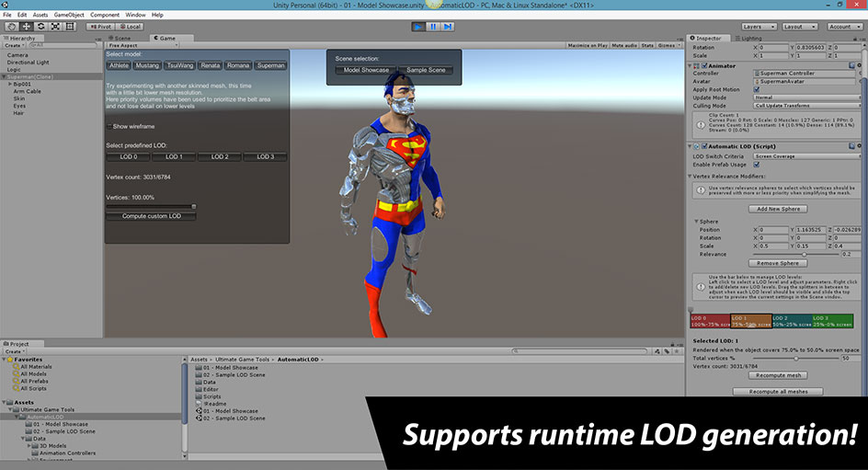The width and height of the screenshot is (868, 470).
Task: Toggle Mute audio in Game view
Action: click(623, 45)
